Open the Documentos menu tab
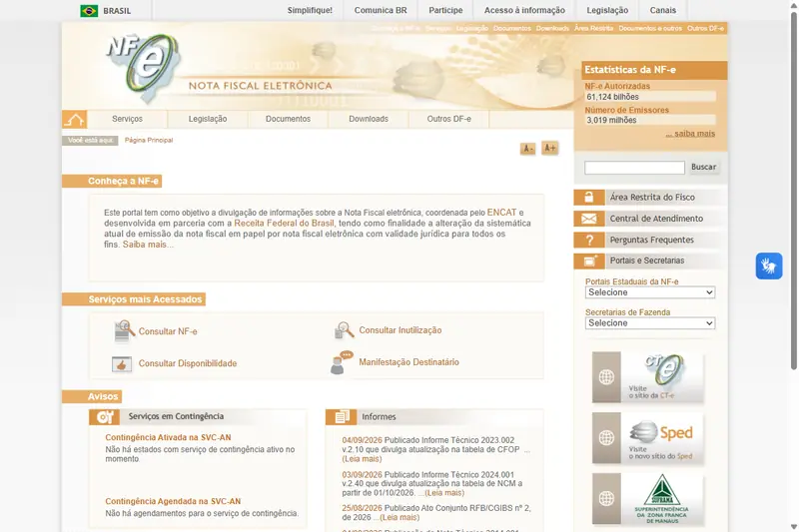The image size is (799, 532). coord(288,119)
